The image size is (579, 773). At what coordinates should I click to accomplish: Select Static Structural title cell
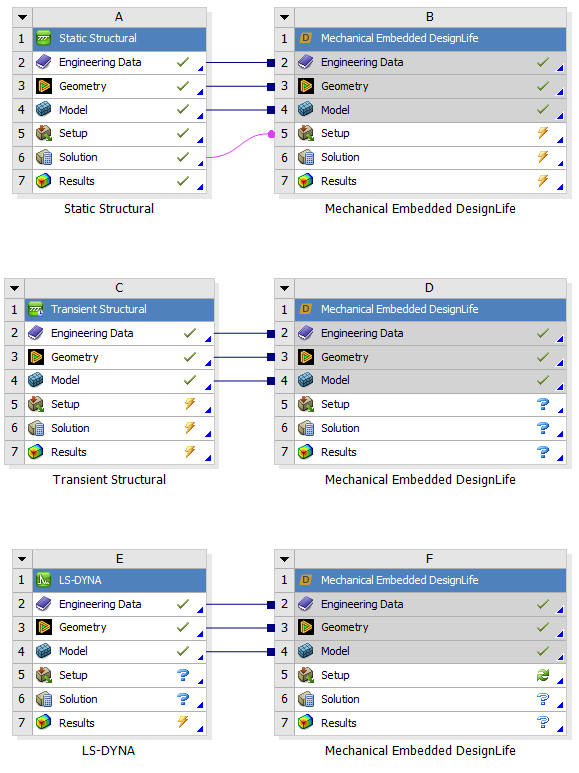[x=119, y=38]
